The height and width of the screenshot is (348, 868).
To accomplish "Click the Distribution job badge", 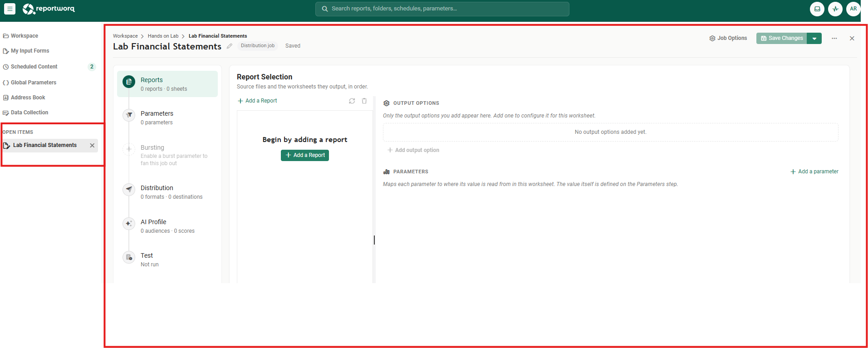I will click(x=257, y=46).
